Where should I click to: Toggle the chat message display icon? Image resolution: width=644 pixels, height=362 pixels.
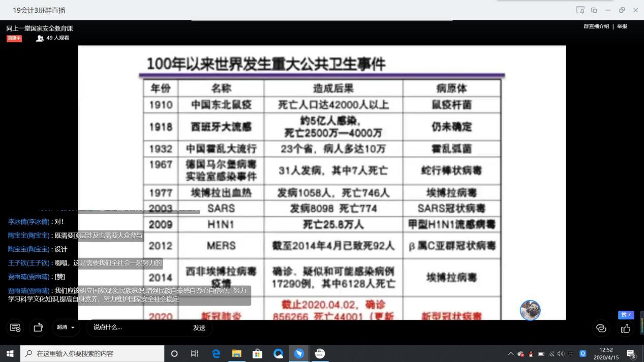click(15, 327)
